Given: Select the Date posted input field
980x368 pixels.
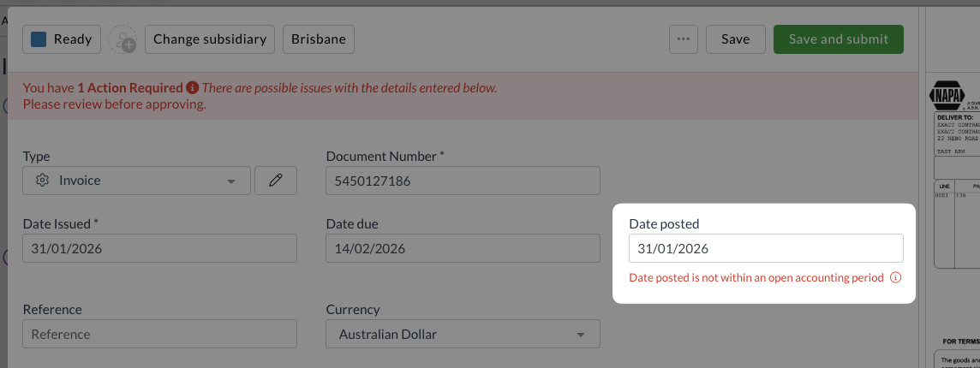Looking at the screenshot, I should (x=766, y=248).
